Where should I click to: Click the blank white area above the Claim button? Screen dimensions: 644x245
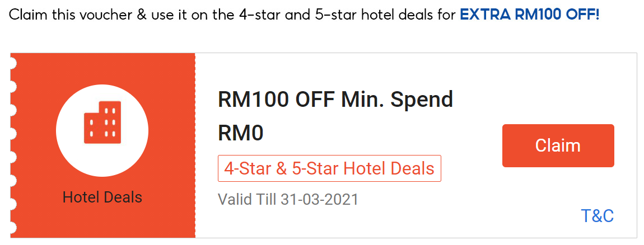tap(558, 89)
